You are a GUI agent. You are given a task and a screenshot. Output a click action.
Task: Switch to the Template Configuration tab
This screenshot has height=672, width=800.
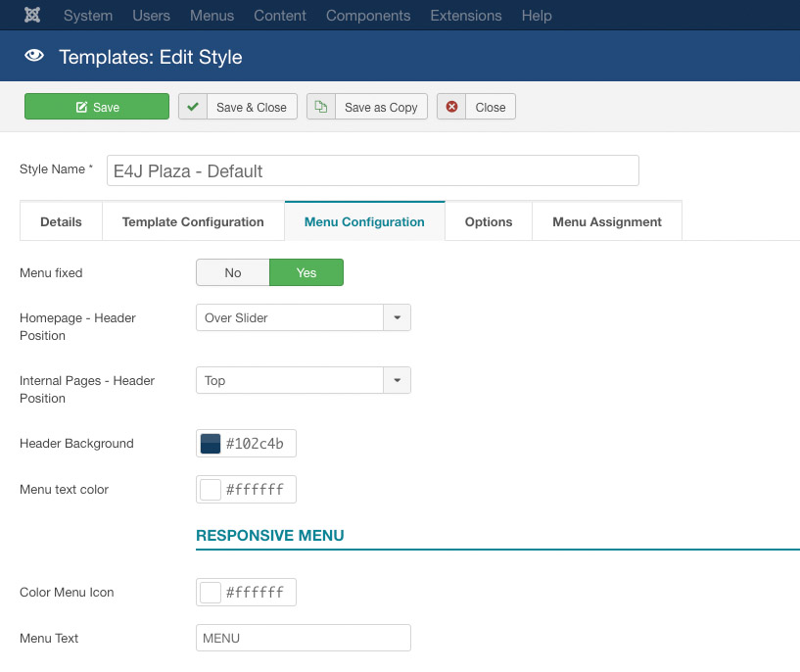(193, 221)
